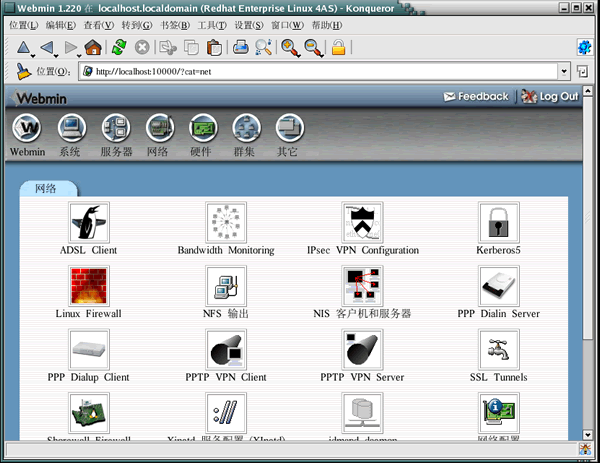600x463 pixels.
Task: Open the Xinetd service configuration icon
Action: point(226,413)
